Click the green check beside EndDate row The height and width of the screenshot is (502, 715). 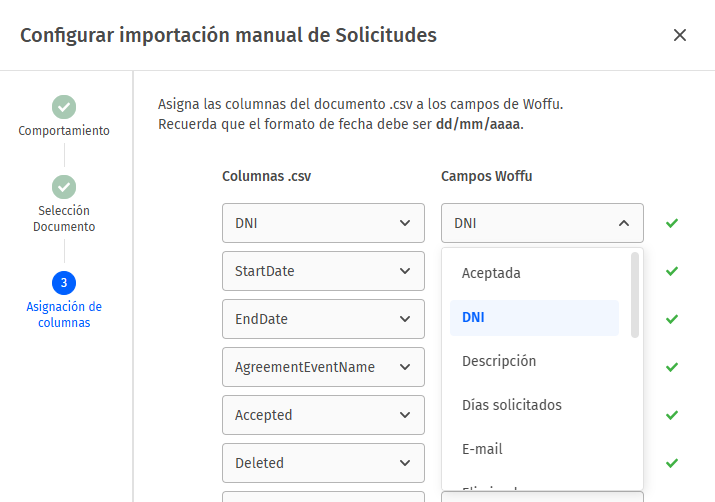[672, 319]
